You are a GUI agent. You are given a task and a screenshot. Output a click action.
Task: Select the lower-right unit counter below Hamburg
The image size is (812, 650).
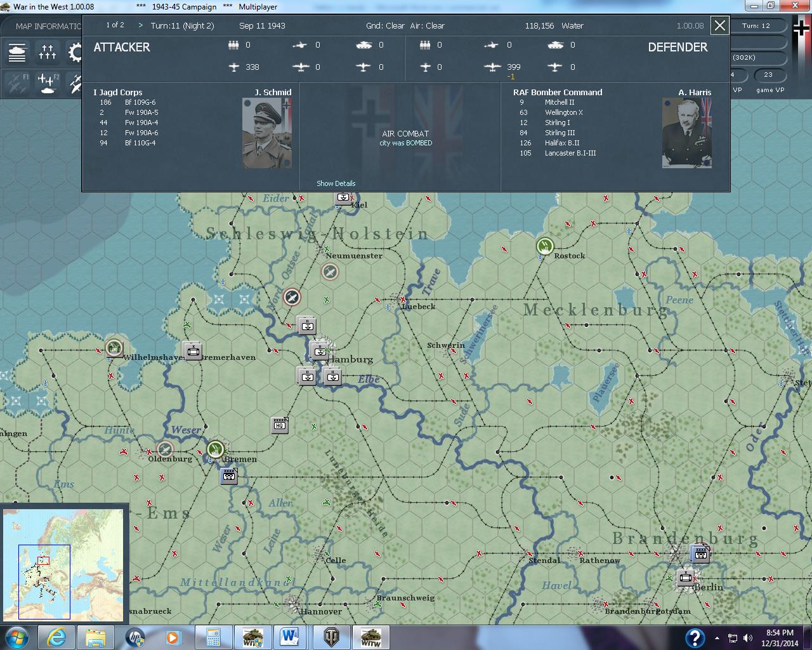pyautogui.click(x=332, y=376)
